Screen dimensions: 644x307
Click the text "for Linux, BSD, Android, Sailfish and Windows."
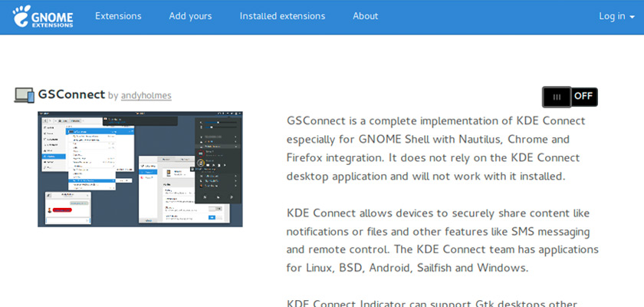[x=407, y=268]
